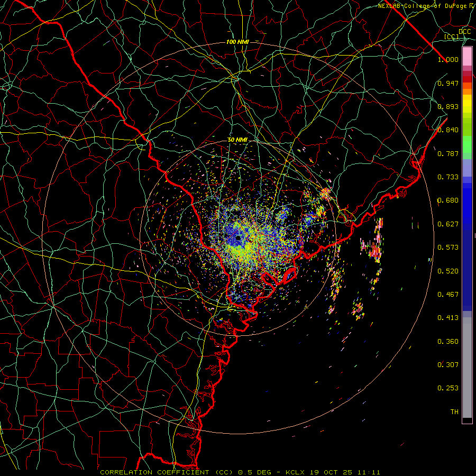
Task: Click the 0.787 color scale label
Action: [448, 153]
